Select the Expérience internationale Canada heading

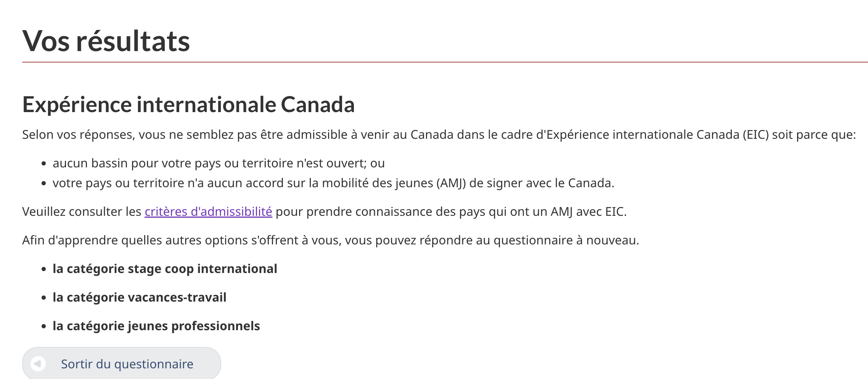[x=188, y=104]
